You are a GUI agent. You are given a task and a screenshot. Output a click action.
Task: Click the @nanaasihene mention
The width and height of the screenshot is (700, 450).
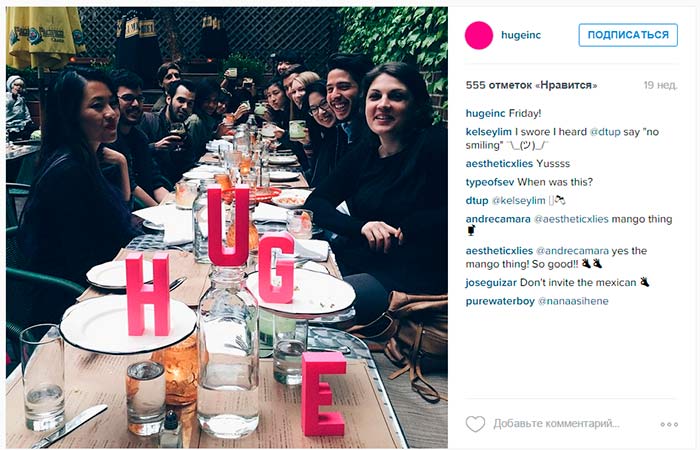573,301
